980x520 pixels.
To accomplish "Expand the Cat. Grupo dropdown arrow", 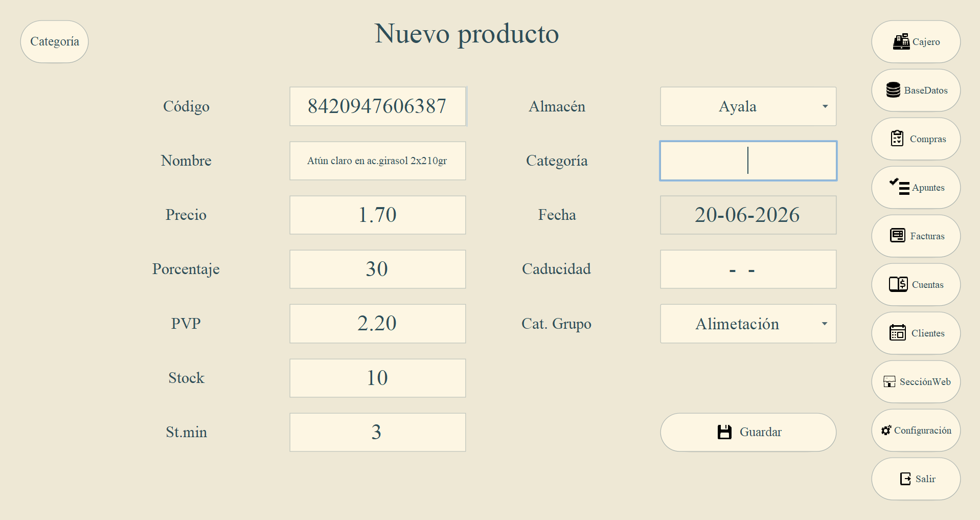I will click(825, 324).
